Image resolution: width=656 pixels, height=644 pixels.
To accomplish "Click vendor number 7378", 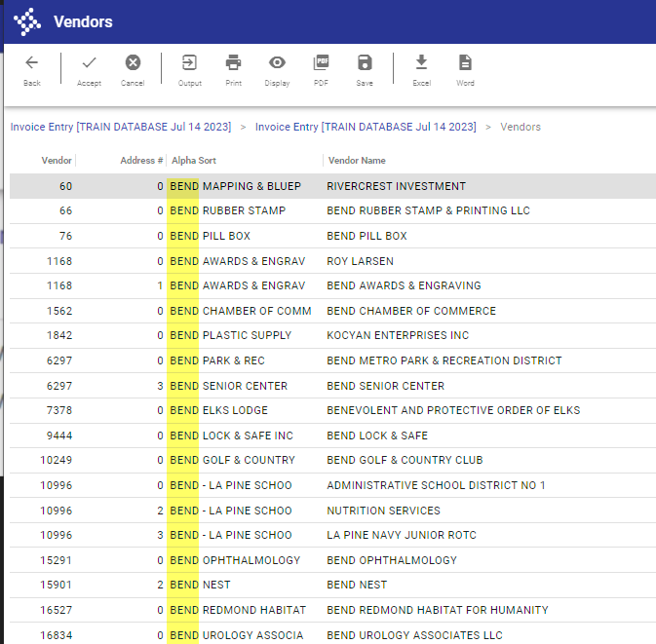I will (59, 410).
